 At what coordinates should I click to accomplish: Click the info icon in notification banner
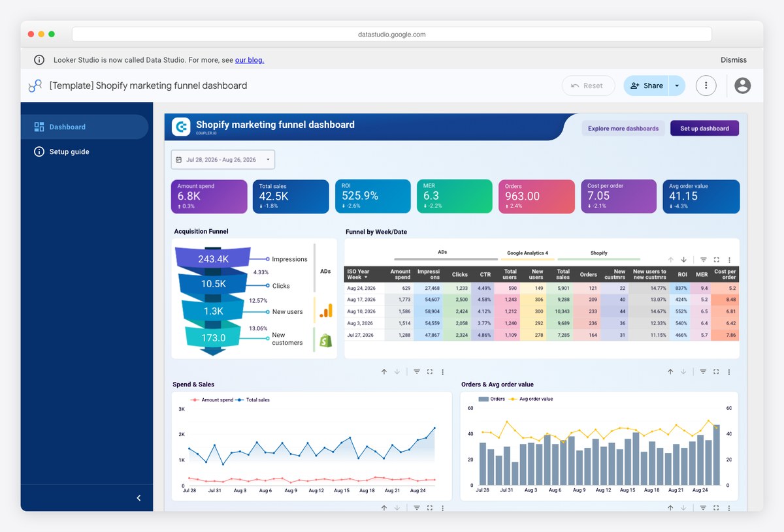39,60
